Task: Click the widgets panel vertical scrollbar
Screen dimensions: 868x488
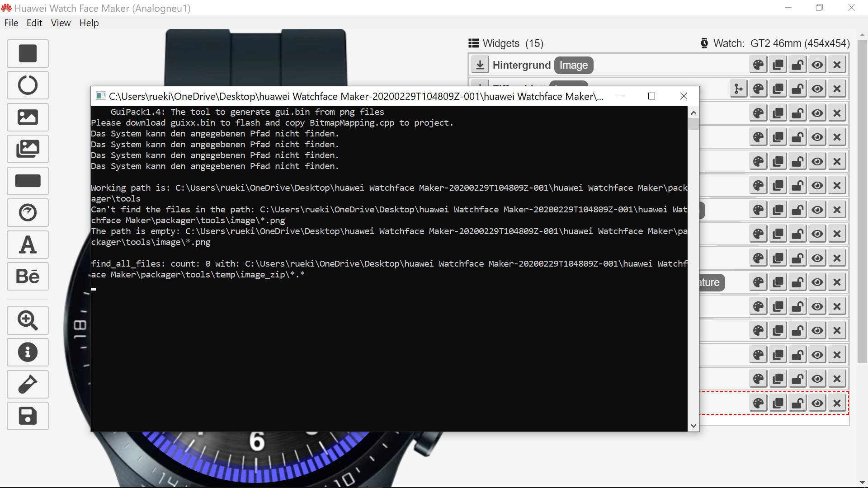Action: pos(862,202)
